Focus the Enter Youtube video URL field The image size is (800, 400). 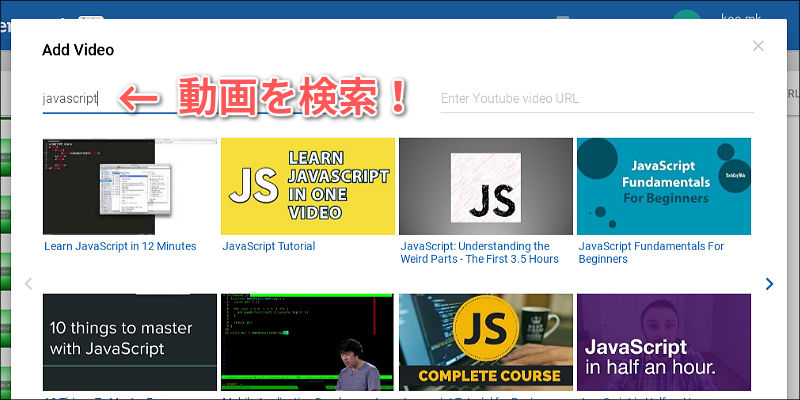pos(597,99)
